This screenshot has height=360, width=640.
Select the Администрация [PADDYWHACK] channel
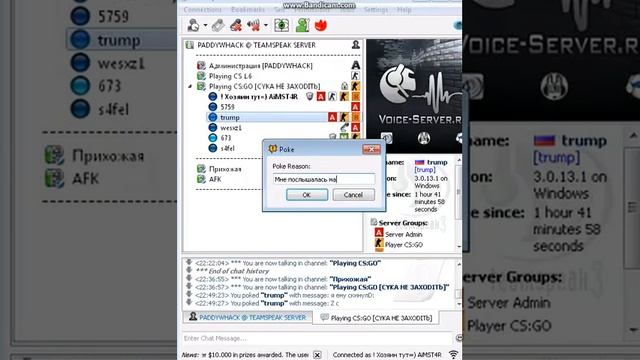click(x=260, y=65)
